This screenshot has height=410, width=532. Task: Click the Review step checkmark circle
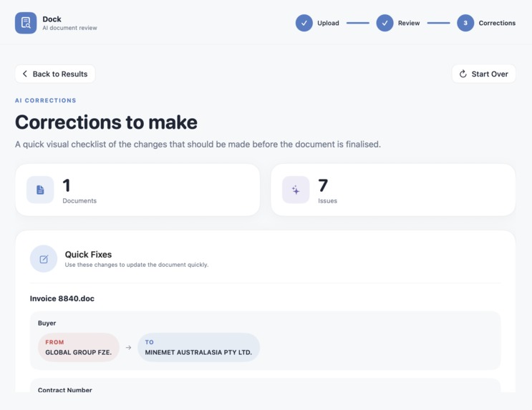(x=385, y=23)
